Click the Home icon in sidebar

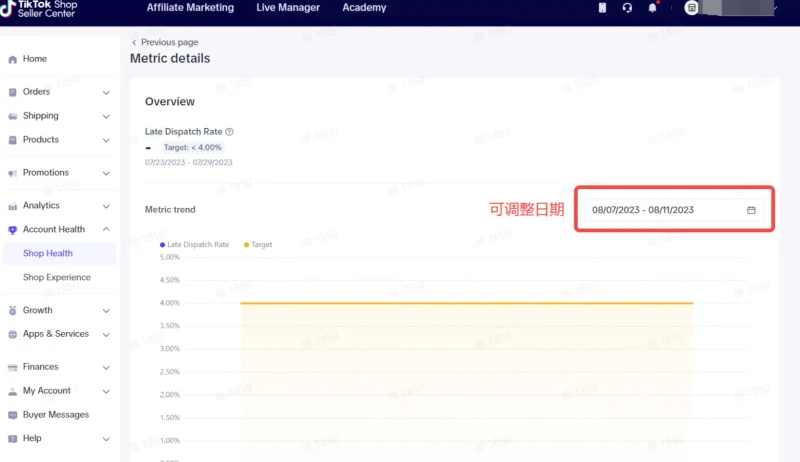pos(13,60)
